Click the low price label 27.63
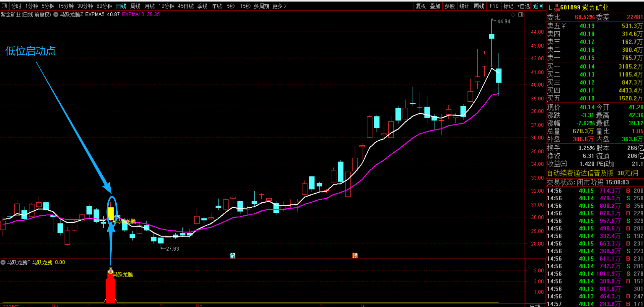This screenshot has height=307, width=644. click(172, 249)
